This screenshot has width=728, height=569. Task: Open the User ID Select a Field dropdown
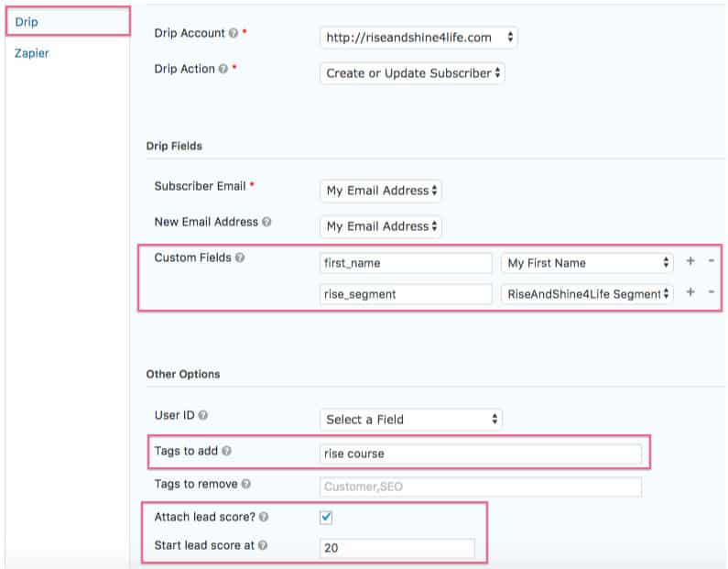pyautogui.click(x=411, y=420)
